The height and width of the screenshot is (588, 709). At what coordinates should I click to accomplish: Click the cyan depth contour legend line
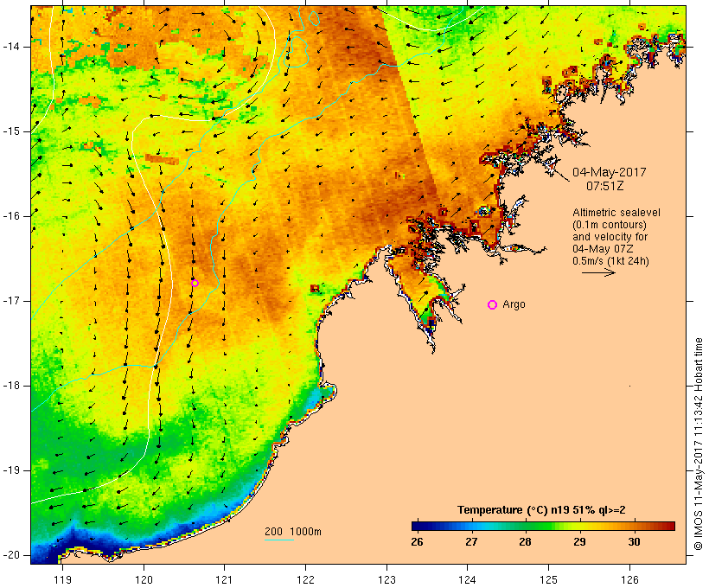coord(279,540)
